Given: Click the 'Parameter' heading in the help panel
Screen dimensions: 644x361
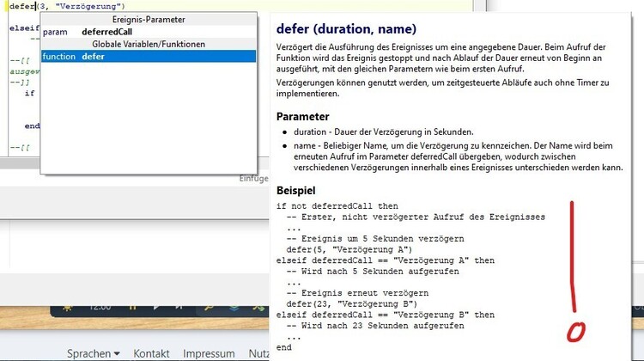Looking at the screenshot, I should [x=303, y=117].
